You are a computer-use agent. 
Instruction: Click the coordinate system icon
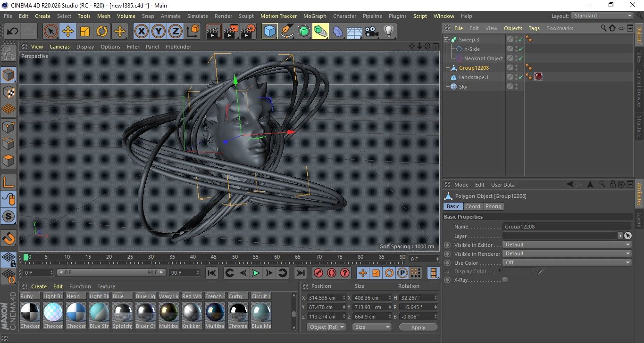tap(192, 32)
